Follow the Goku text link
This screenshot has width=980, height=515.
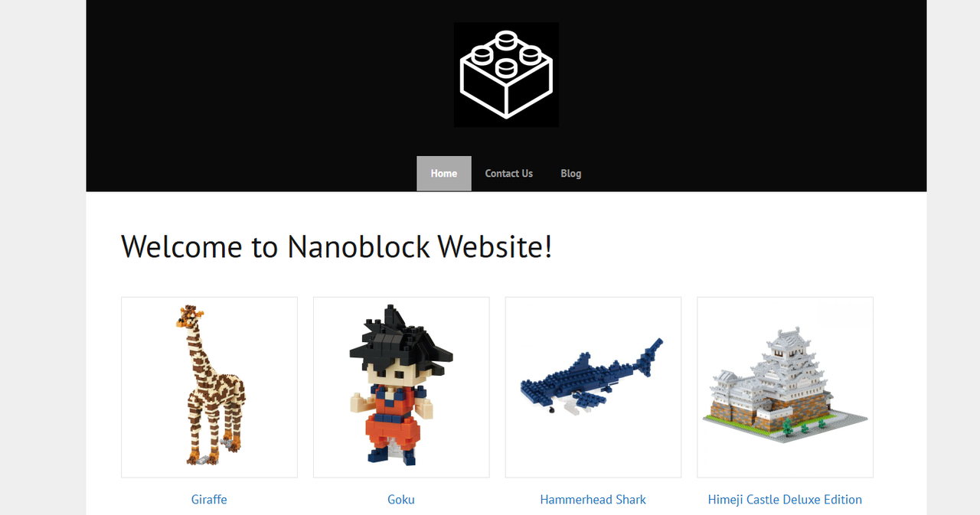[401, 500]
